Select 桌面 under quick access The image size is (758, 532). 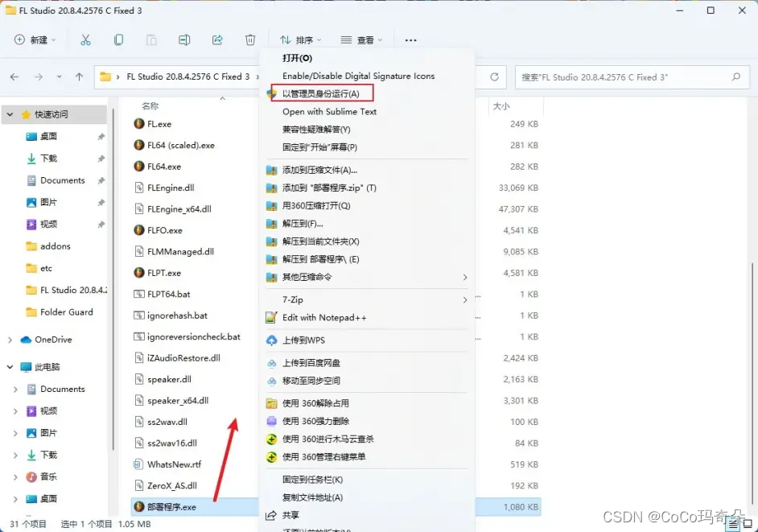(47, 136)
